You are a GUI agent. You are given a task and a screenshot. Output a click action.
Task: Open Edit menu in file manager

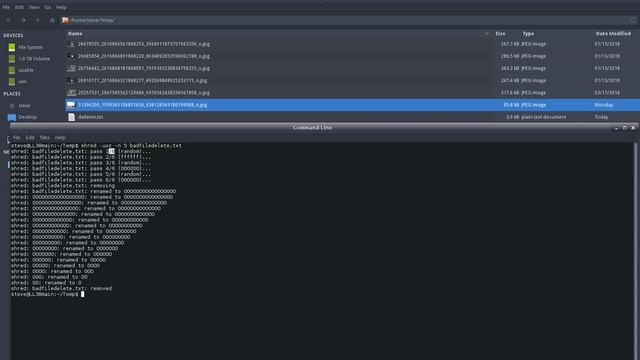click(x=19, y=7)
